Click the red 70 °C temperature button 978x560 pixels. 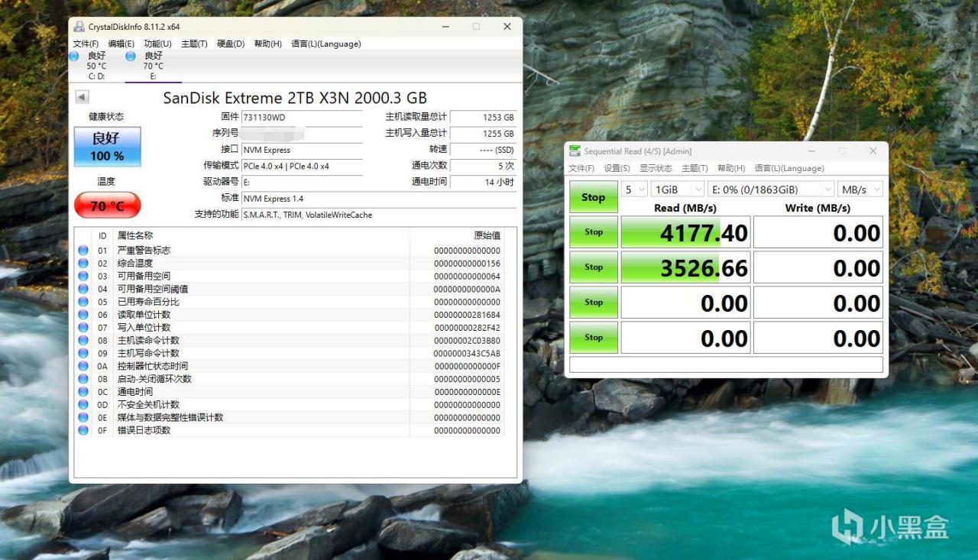pos(107,206)
